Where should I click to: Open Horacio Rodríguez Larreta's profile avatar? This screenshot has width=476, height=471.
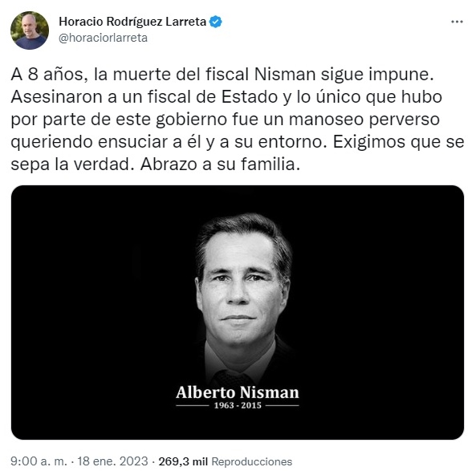click(x=30, y=30)
